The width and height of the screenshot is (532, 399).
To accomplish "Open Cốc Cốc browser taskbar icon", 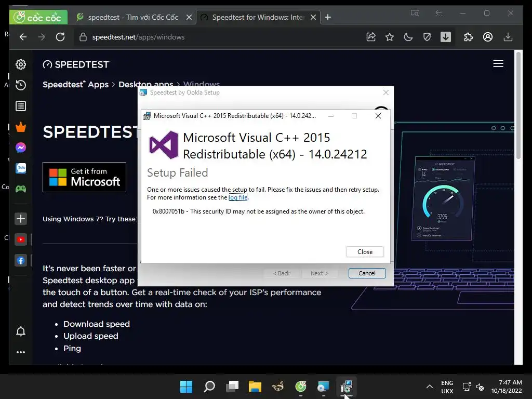I will (x=301, y=387).
